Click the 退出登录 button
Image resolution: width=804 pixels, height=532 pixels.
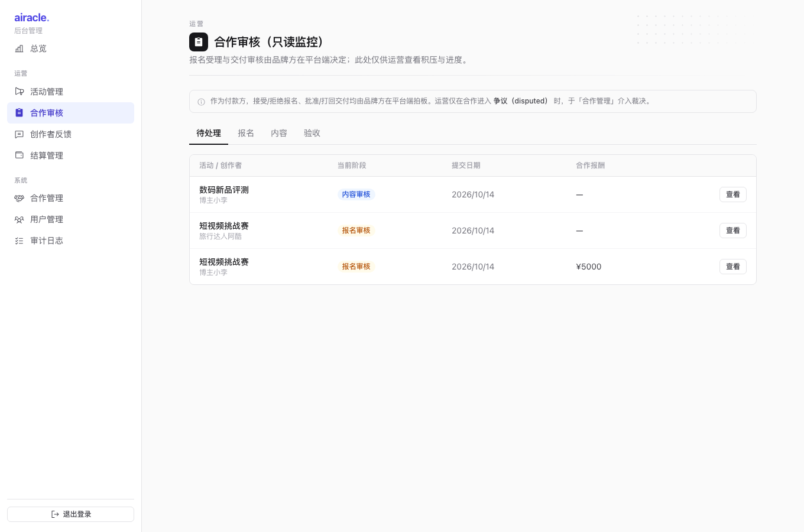coord(70,514)
